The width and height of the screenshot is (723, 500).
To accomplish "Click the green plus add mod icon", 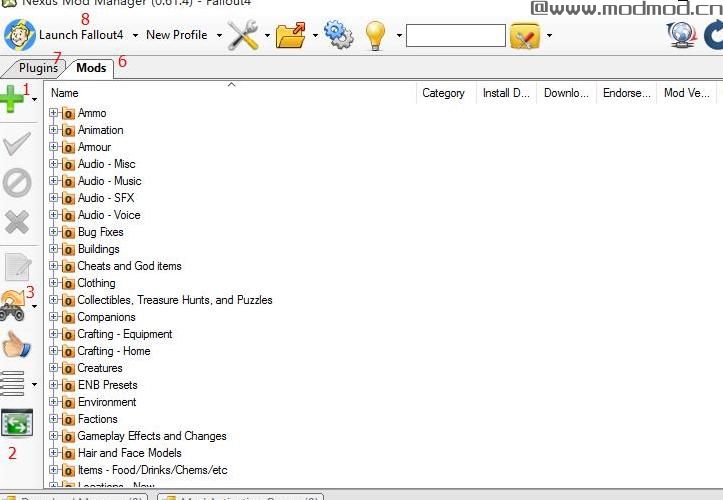I will (13, 99).
